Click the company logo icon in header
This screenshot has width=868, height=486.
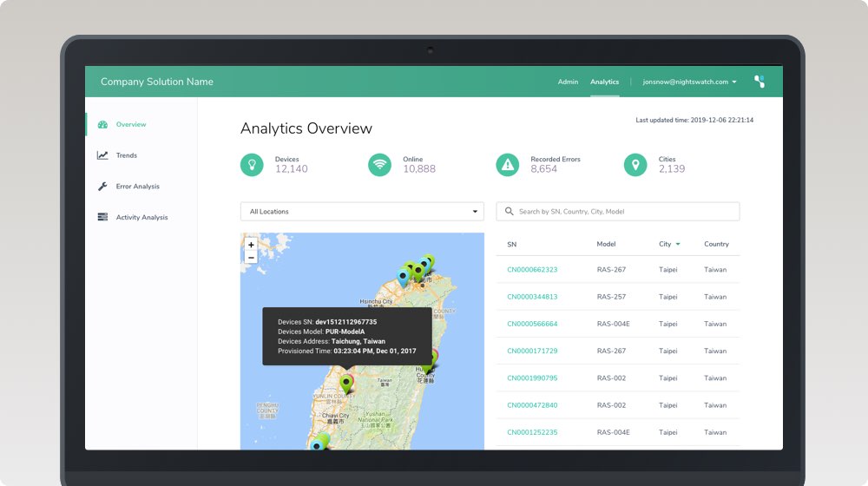759,82
